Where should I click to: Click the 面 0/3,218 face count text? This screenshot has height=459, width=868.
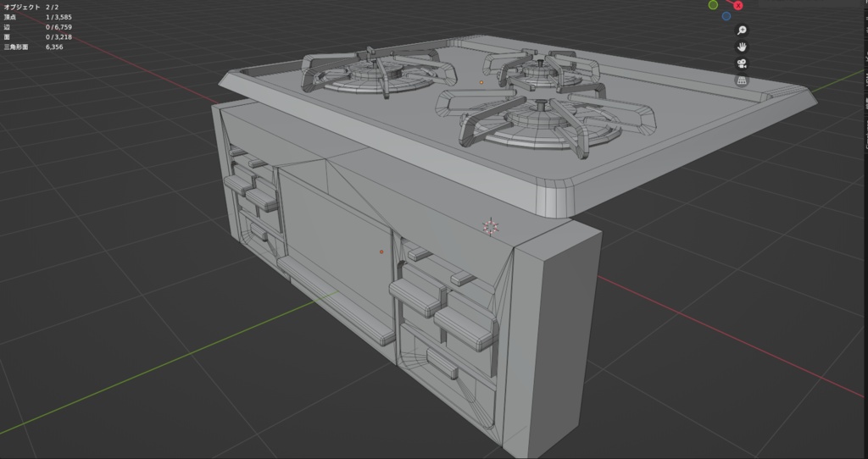pyautogui.click(x=37, y=37)
